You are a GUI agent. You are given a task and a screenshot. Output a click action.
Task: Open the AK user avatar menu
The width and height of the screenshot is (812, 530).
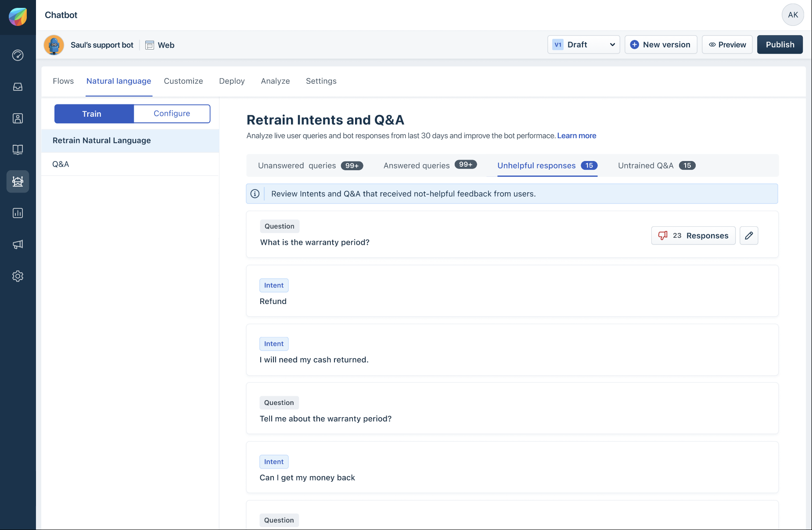(x=793, y=15)
